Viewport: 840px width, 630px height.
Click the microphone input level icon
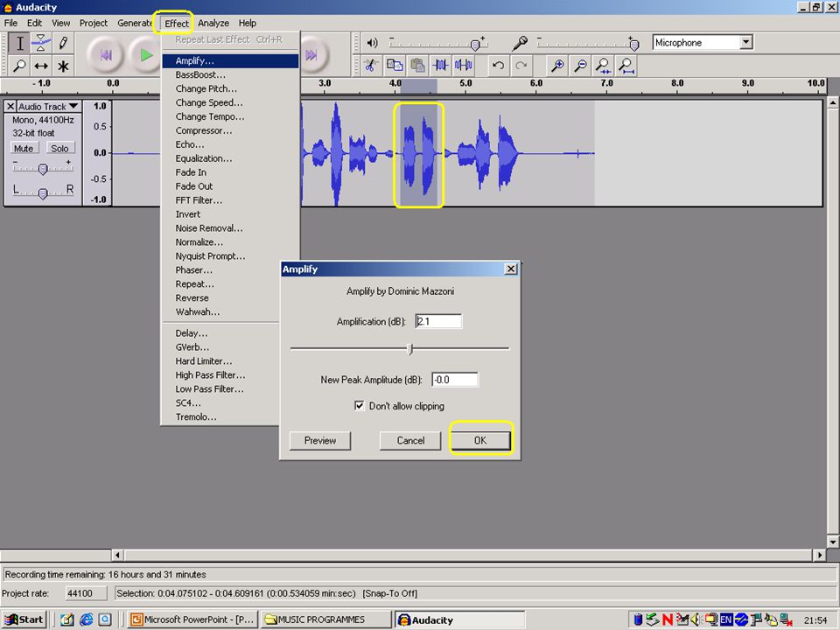(520, 43)
